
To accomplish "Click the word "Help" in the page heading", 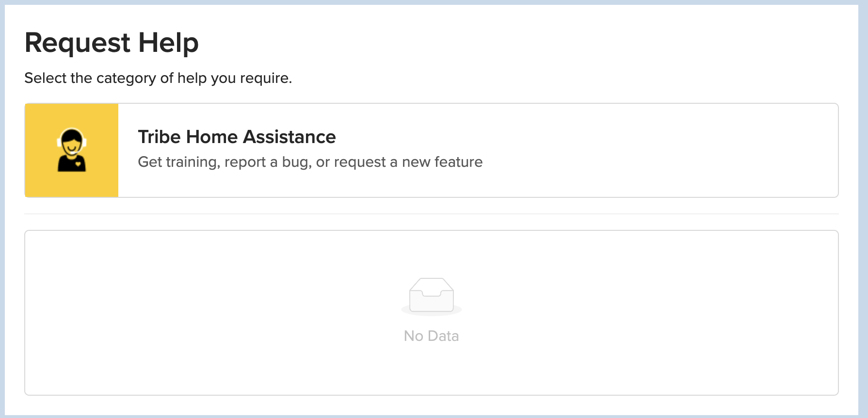I will pos(168,43).
